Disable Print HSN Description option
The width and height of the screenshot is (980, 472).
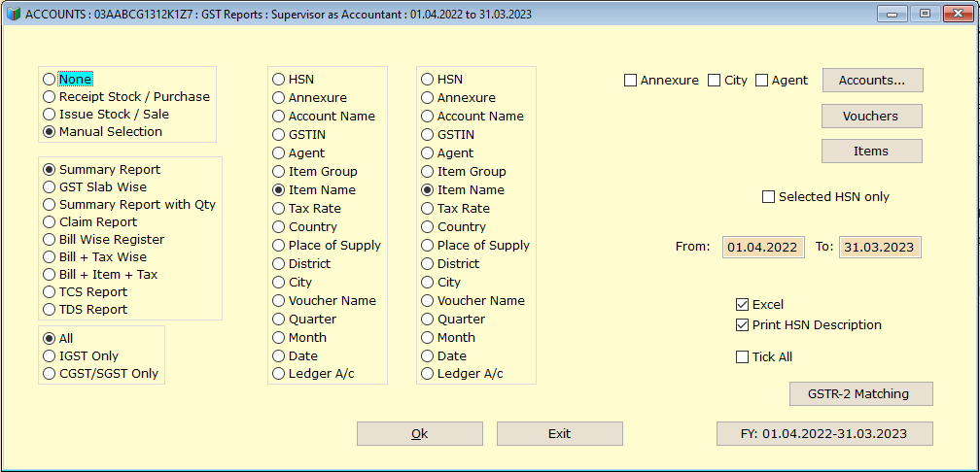(x=809, y=324)
